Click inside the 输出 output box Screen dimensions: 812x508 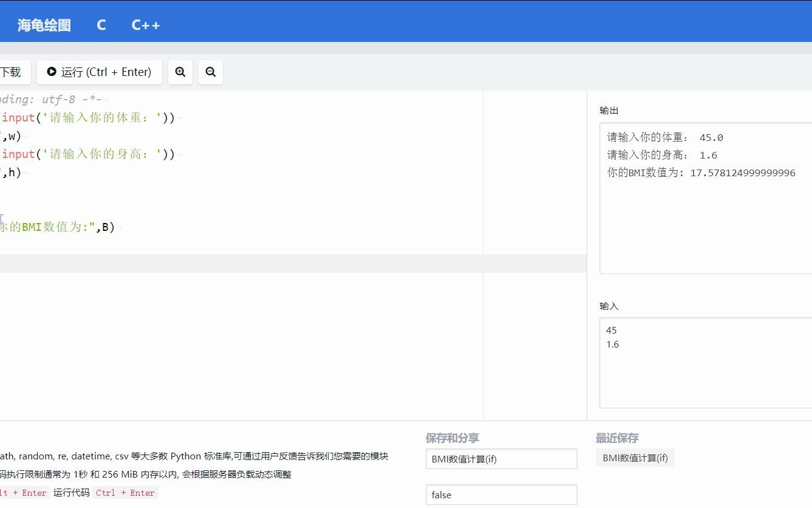pos(706,198)
